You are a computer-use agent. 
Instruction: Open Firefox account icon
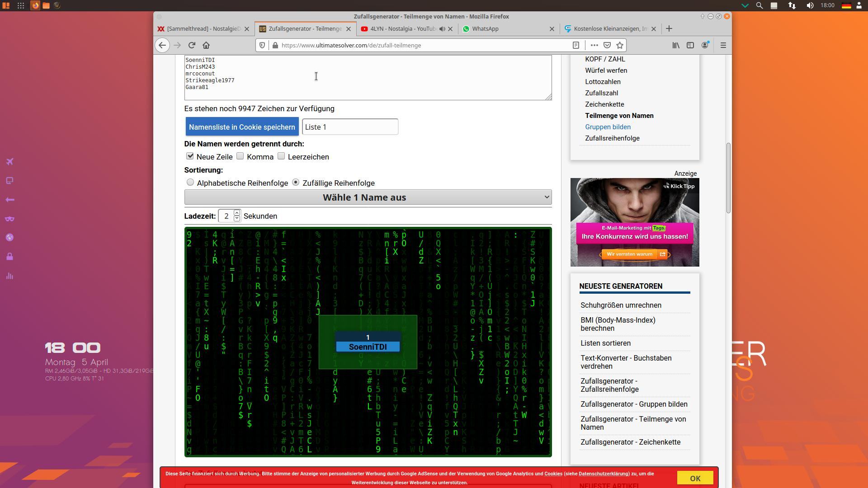click(x=705, y=45)
